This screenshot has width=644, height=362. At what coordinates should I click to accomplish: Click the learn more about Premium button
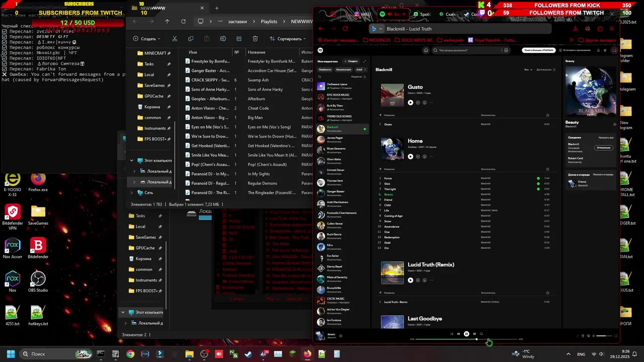click(539, 50)
